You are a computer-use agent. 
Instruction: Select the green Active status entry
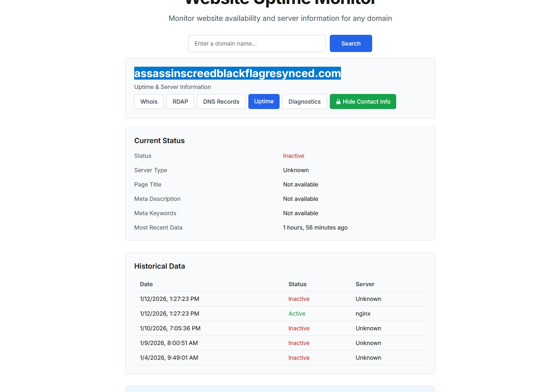[297, 314]
